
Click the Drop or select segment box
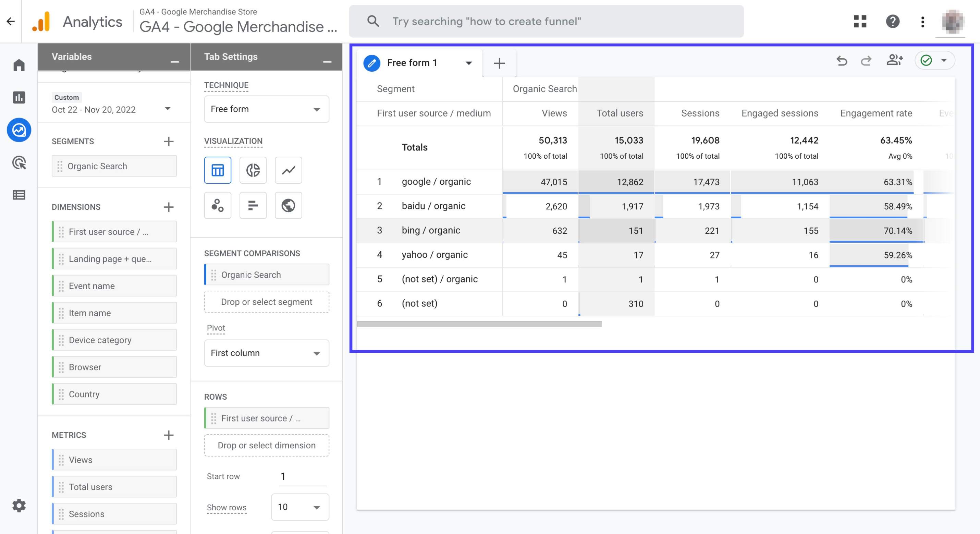click(266, 302)
